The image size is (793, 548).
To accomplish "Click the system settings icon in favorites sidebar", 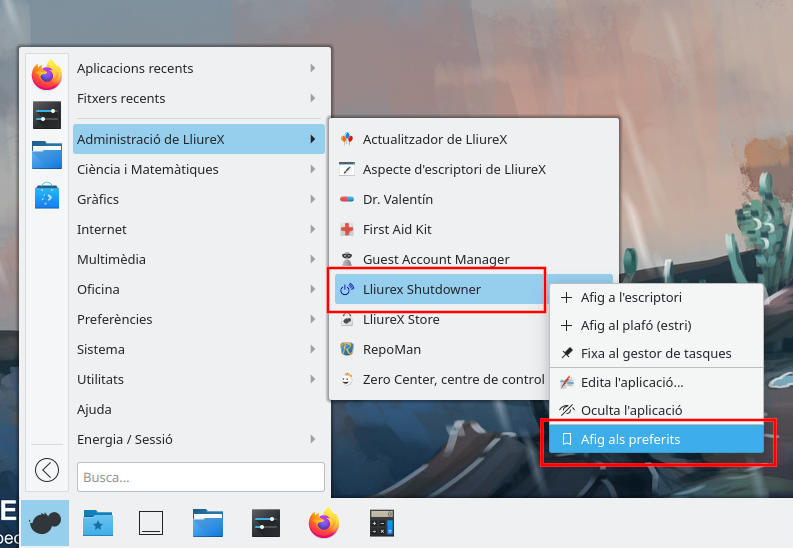I will 47,115.
